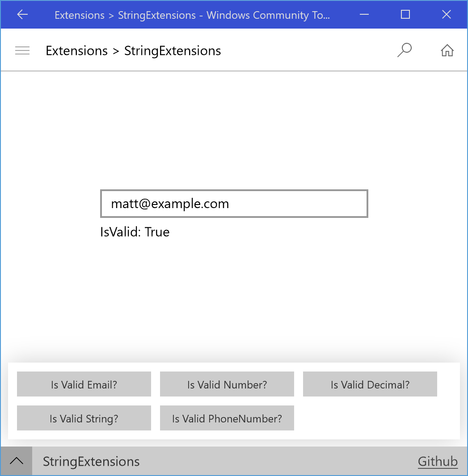Click the Is Valid String? button

pyautogui.click(x=84, y=418)
